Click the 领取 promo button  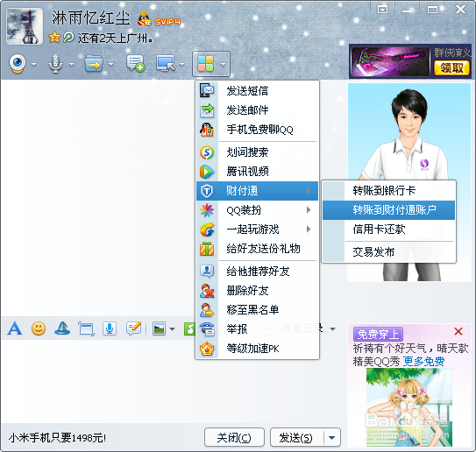coord(451,68)
